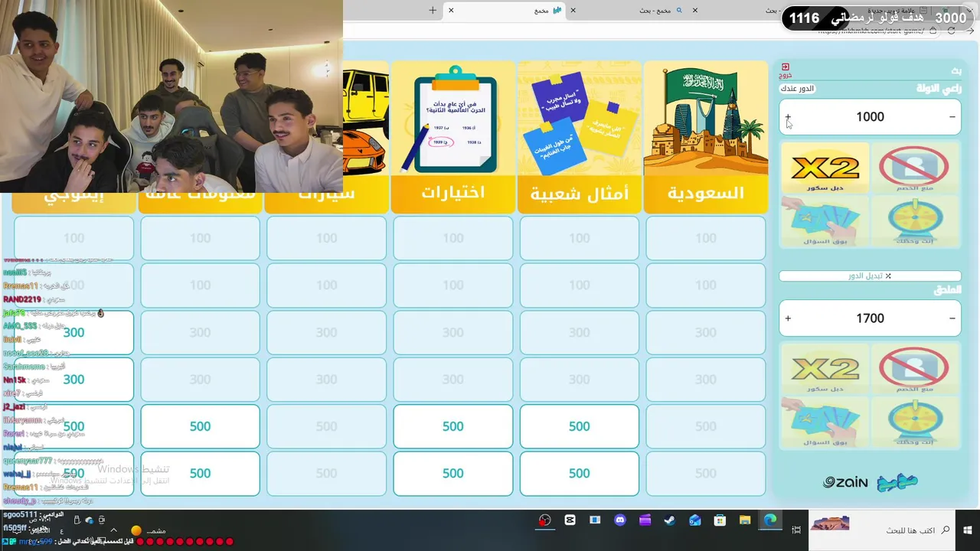Open Discord from taskbar
Screen dimensions: 980x551
pyautogui.click(x=620, y=520)
